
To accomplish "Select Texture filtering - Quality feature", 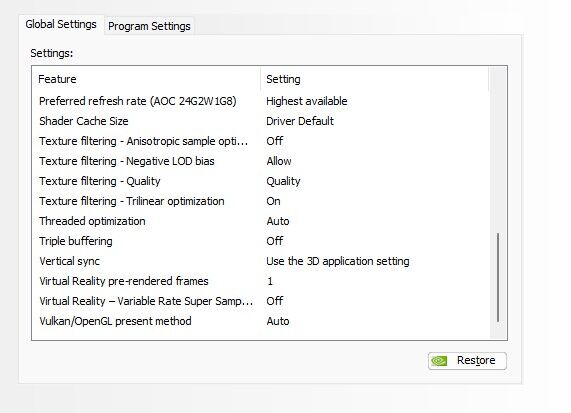I will tap(100, 181).
